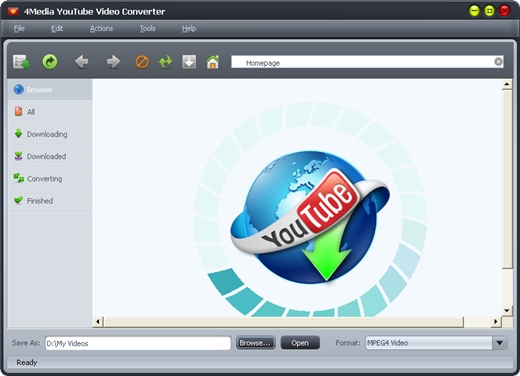Viewport: 520px width, 376px height.
Task: Go forward using the right arrow icon
Action: (x=113, y=62)
